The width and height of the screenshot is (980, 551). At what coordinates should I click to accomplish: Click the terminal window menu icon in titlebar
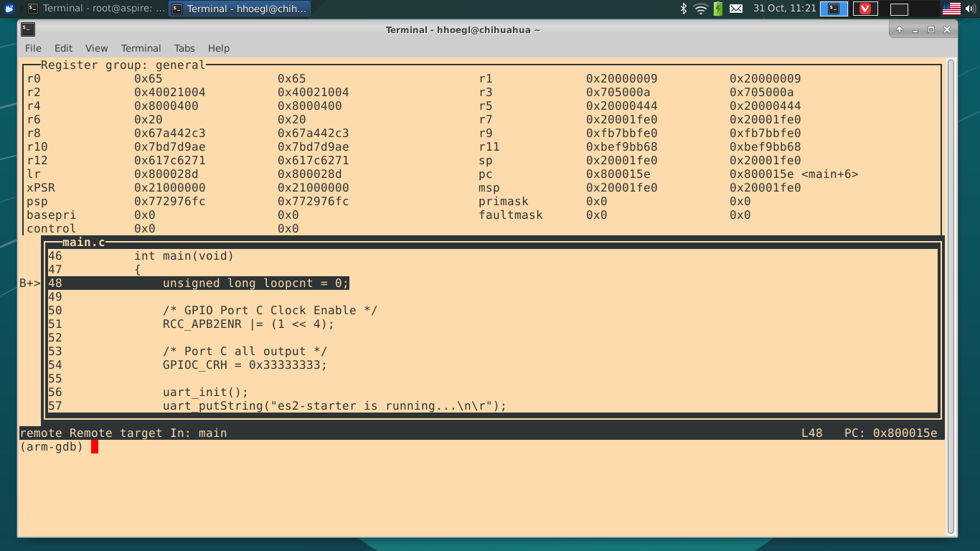28,29
